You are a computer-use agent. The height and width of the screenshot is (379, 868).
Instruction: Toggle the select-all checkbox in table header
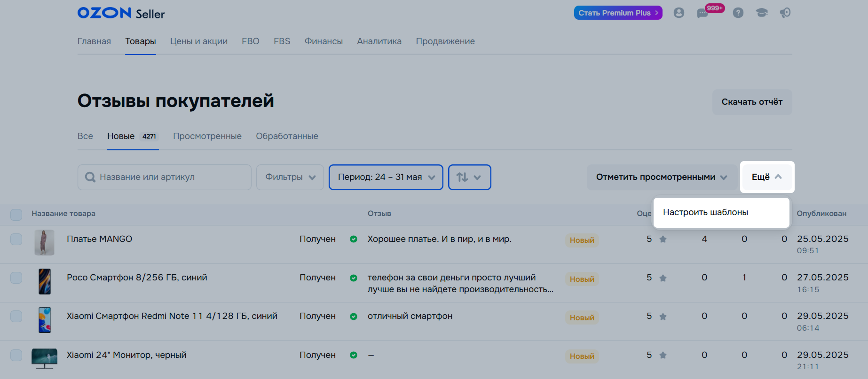click(x=16, y=215)
